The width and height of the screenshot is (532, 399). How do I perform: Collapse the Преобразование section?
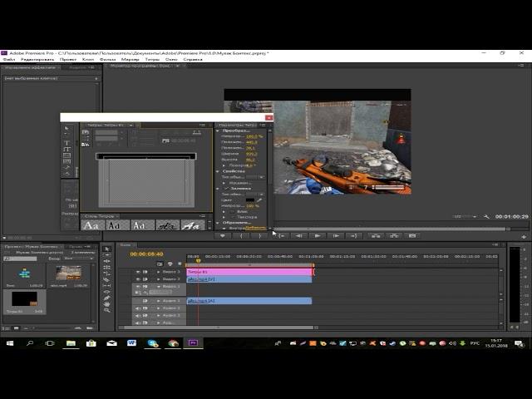point(218,131)
